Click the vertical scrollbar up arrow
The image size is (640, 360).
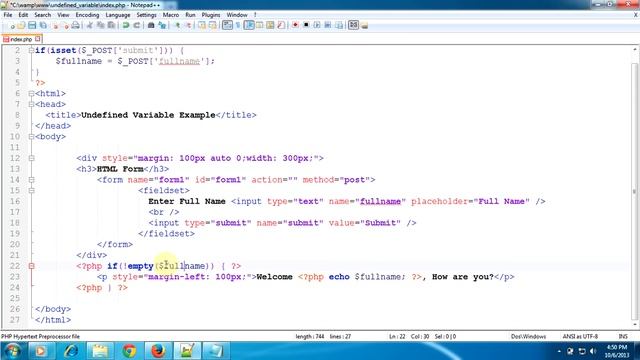635,49
